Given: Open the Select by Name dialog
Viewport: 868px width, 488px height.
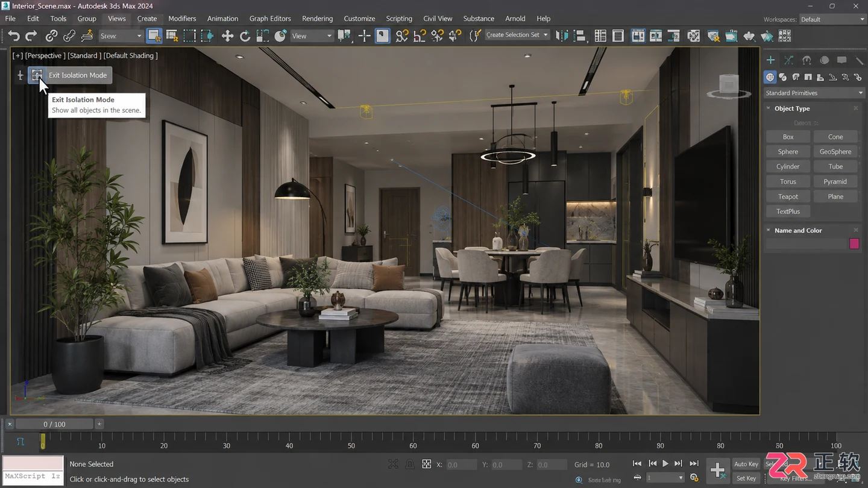Looking at the screenshot, I should click(x=172, y=36).
